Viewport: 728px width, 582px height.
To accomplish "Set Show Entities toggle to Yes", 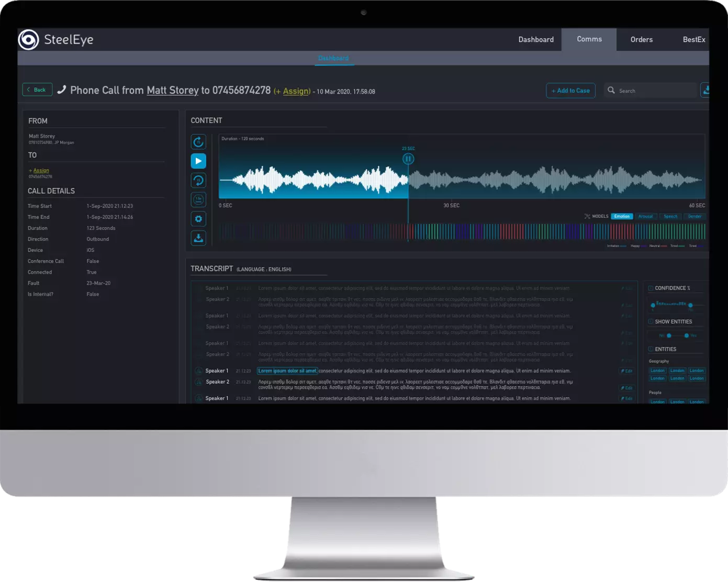I will pos(686,335).
